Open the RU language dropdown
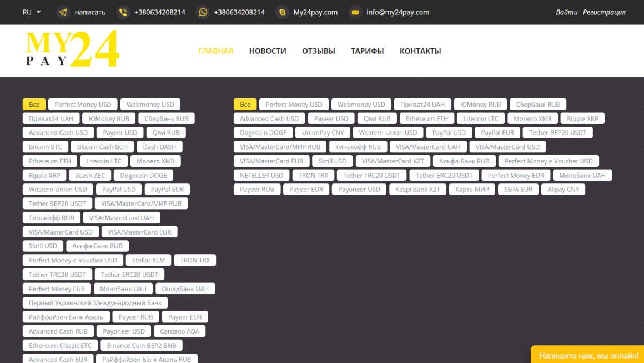 (x=32, y=12)
